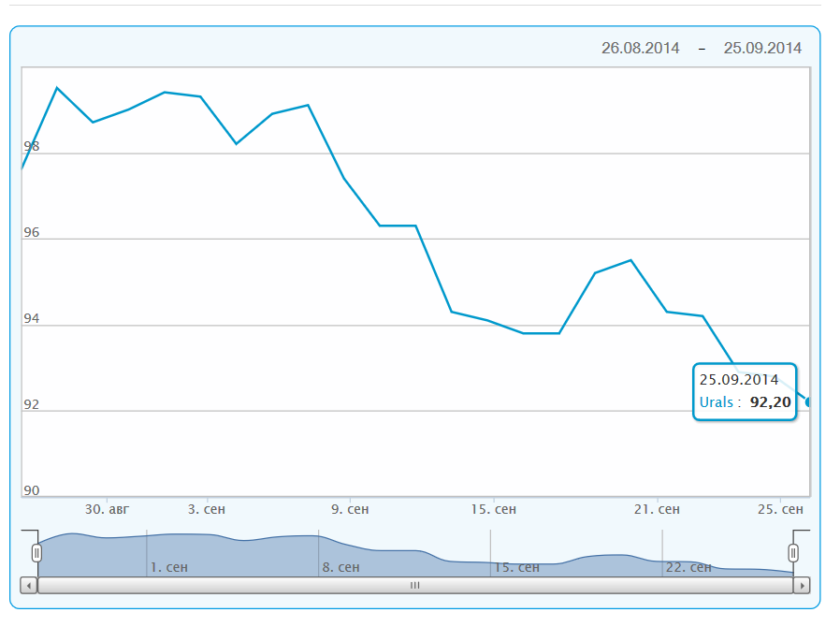Click the 8. сен marker in navigator
Image resolution: width=840 pixels, height=627 pixels.
(340, 567)
